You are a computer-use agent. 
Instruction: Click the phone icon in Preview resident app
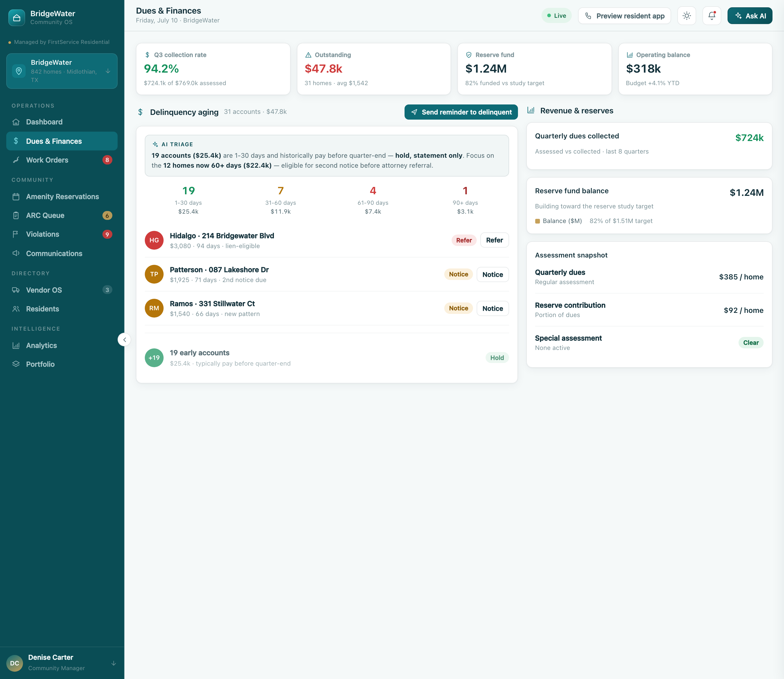pos(588,16)
